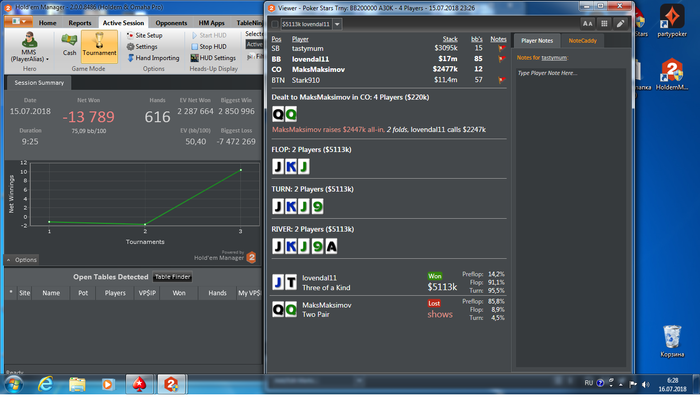Launch Internet Explorer from the taskbar
Screen dimensions: 700x419
(x=46, y=384)
